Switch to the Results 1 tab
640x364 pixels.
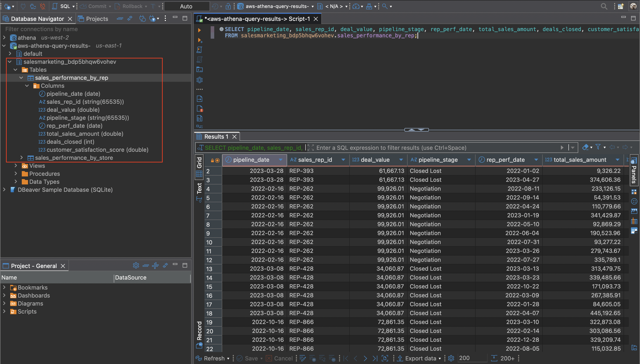tap(216, 136)
